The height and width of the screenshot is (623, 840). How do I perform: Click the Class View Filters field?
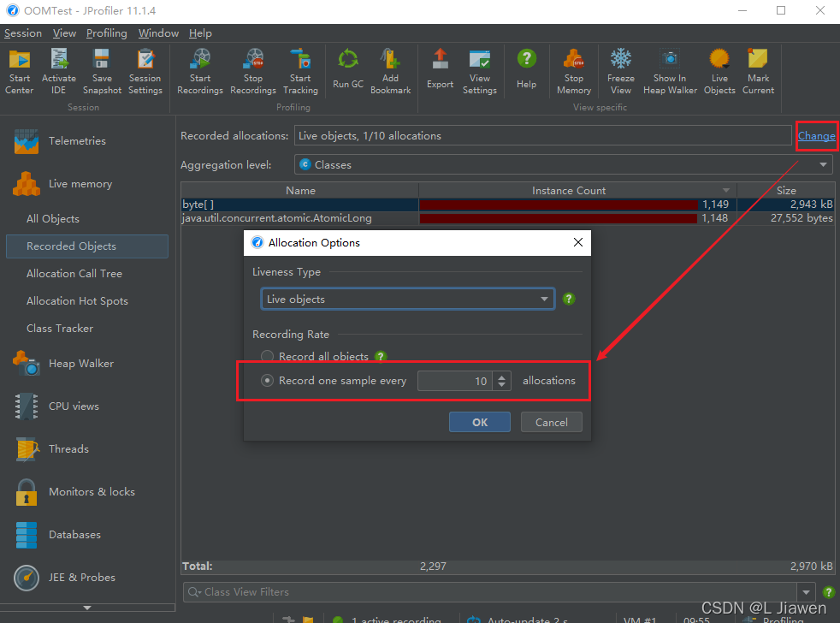coord(490,592)
